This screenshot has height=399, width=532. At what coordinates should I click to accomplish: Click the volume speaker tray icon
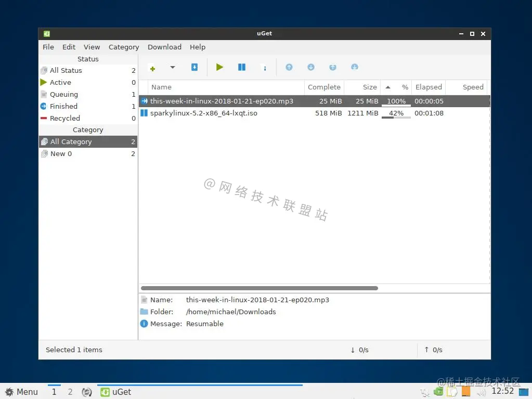coord(481,393)
